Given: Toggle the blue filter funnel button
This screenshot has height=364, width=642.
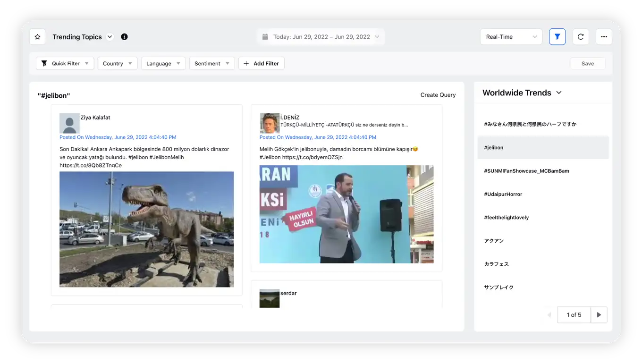Looking at the screenshot, I should pyautogui.click(x=557, y=37).
